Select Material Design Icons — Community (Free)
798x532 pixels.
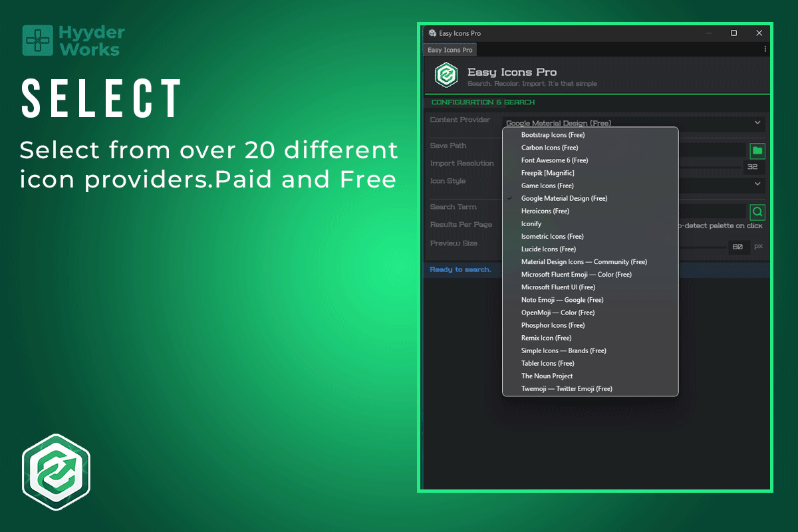coord(591,261)
